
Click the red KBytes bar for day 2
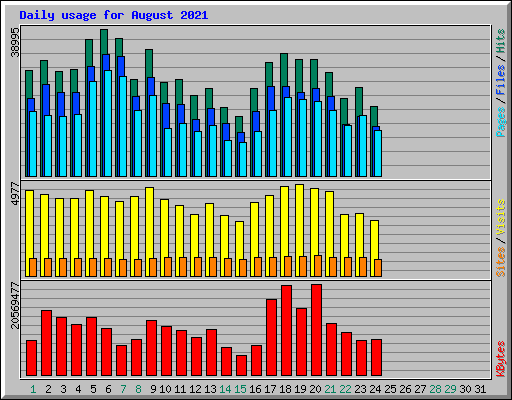[46, 343]
